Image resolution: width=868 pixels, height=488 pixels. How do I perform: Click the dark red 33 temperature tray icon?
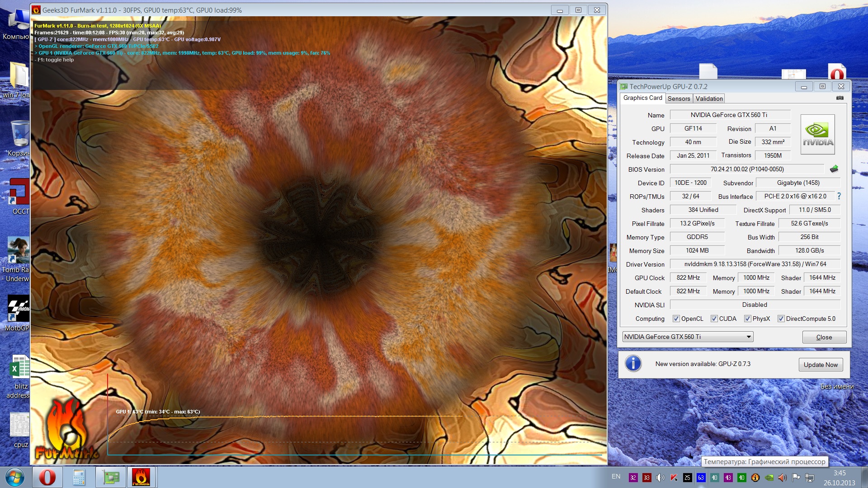pos(646,478)
